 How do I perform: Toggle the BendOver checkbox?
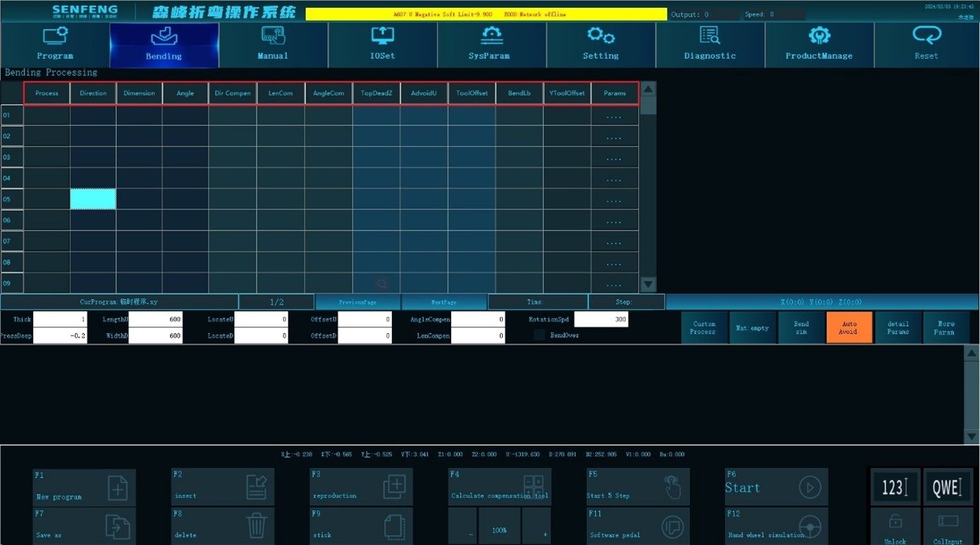(539, 335)
